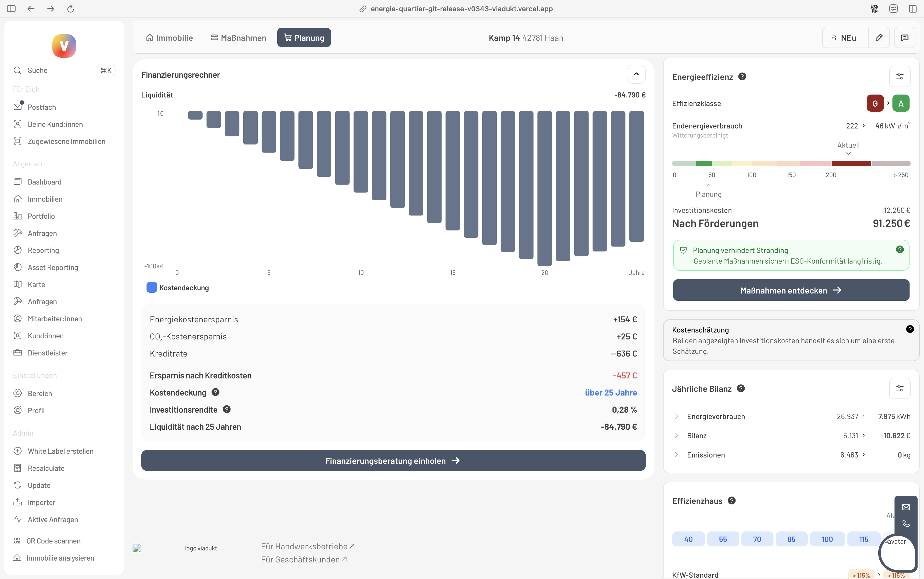Open Asset Reporting in the sidebar
The image size is (924, 579).
pyautogui.click(x=52, y=267)
